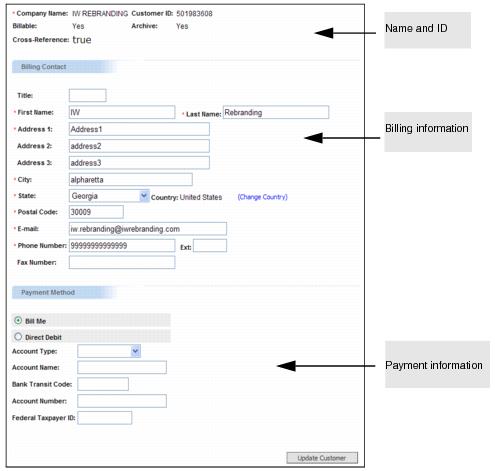Click the Customer ID value 501983608

194,14
